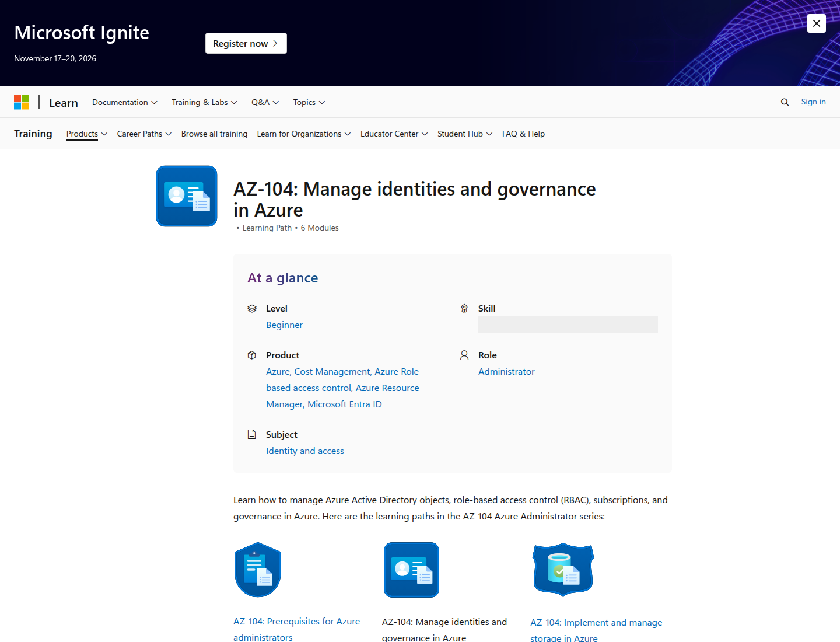Open the Administrator role link
Screen dimensions: 840x642
click(x=506, y=371)
